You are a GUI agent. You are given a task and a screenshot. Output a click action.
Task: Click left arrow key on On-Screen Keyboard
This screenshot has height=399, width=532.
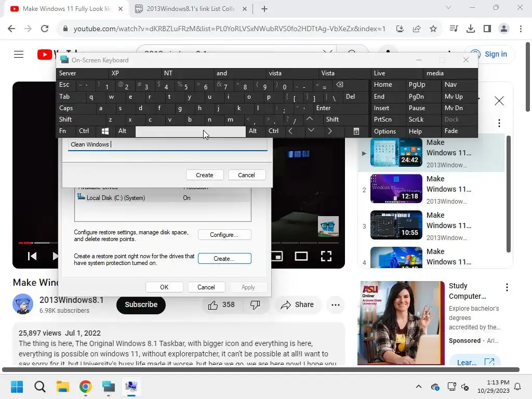290,131
